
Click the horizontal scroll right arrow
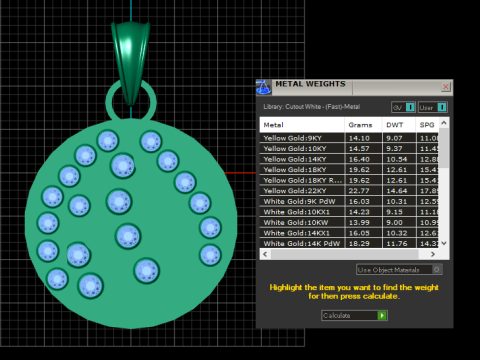tap(433, 254)
